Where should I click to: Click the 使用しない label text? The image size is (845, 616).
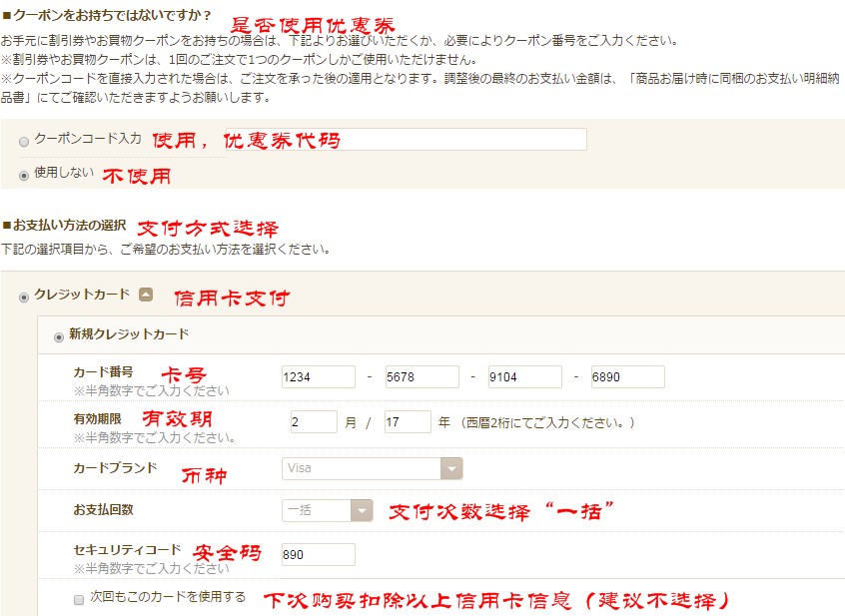64,173
